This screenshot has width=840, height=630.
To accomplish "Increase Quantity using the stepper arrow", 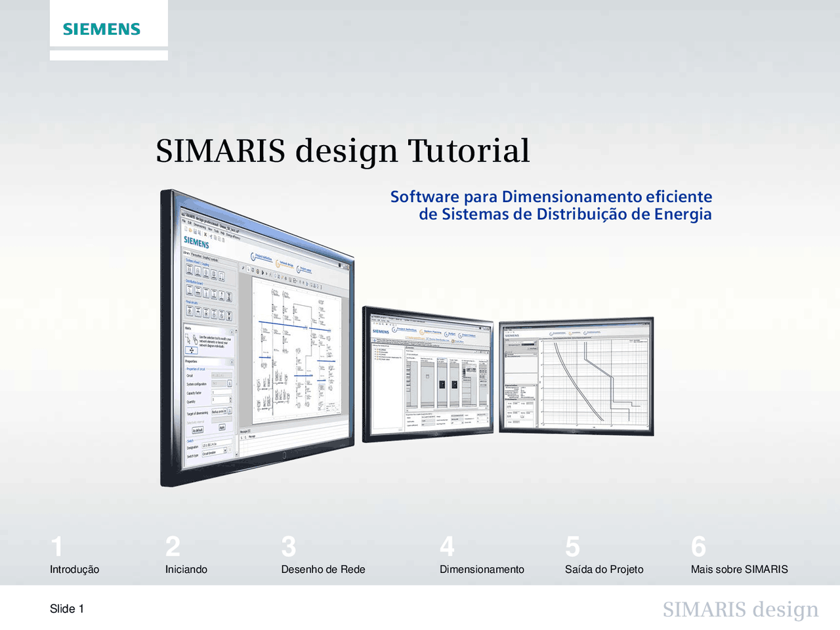I will [x=230, y=397].
